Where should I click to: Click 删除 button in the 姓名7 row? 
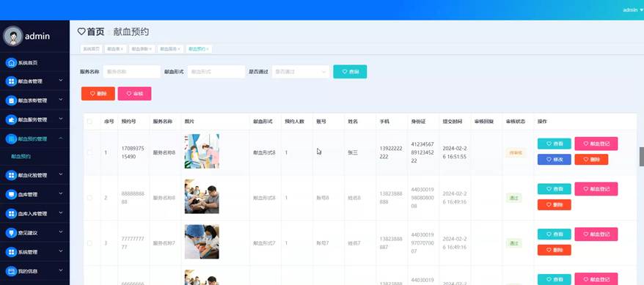[x=554, y=250]
